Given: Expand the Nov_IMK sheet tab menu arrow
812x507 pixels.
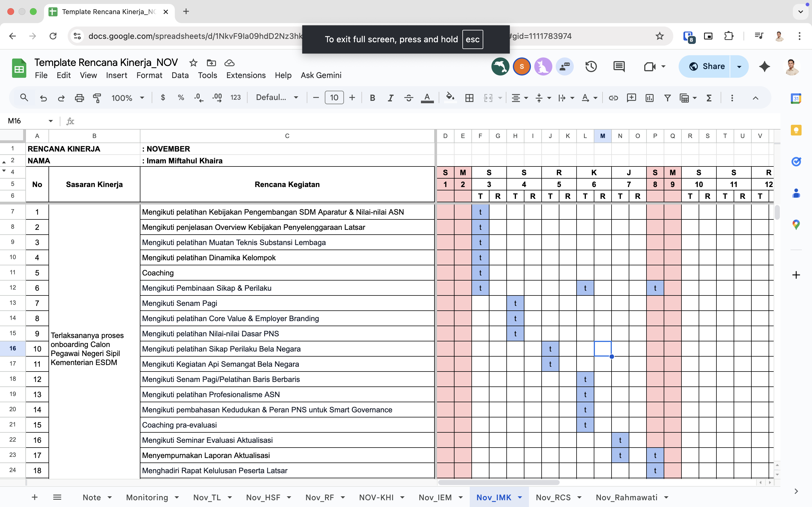Looking at the screenshot, I should tap(520, 497).
